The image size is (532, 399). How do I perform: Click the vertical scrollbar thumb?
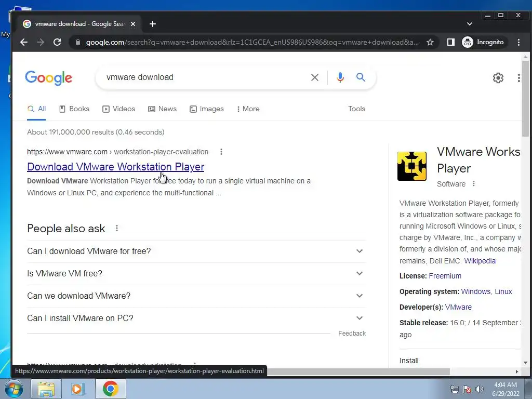click(x=525, y=98)
